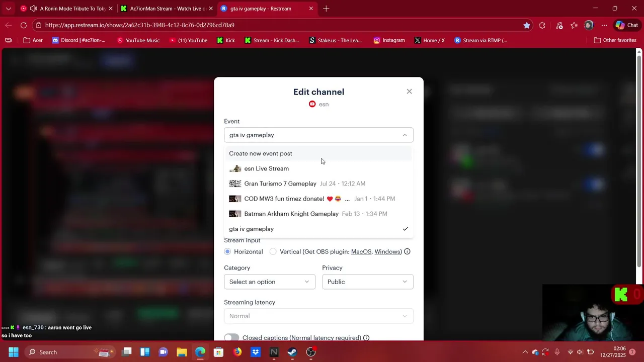Toggle Closed captions switch
This screenshot has width=644, height=362.
click(231, 338)
